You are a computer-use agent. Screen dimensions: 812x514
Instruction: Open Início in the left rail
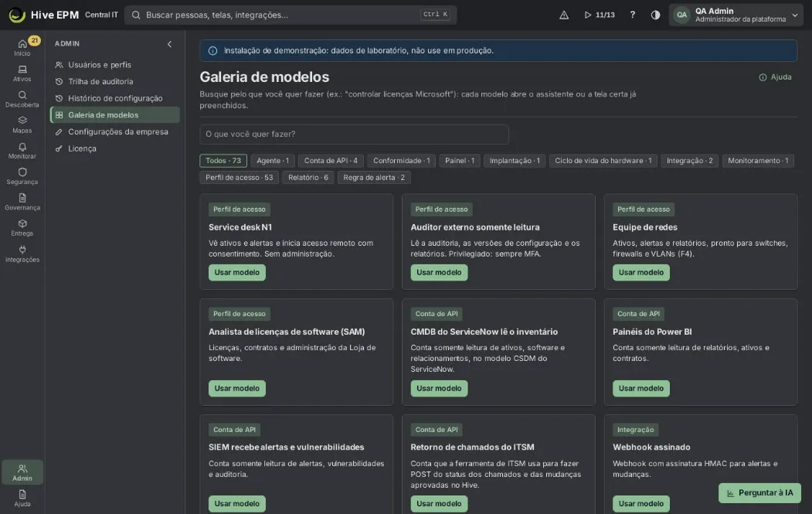click(x=22, y=47)
